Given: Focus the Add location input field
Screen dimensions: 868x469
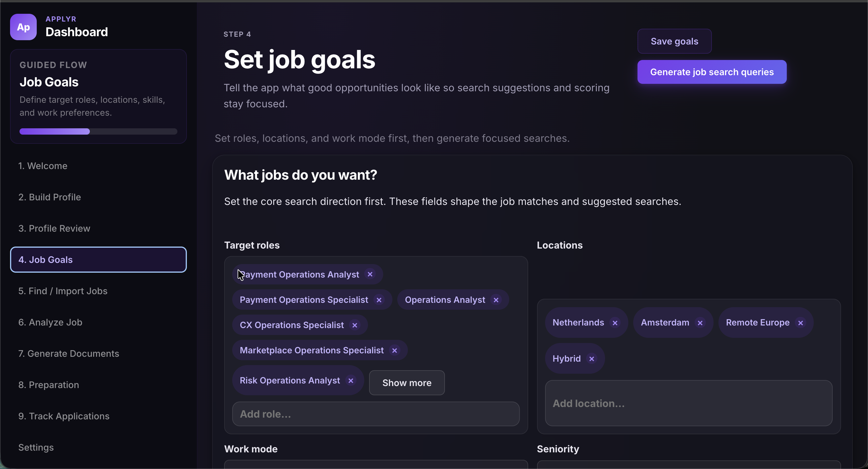Looking at the screenshot, I should [x=688, y=403].
